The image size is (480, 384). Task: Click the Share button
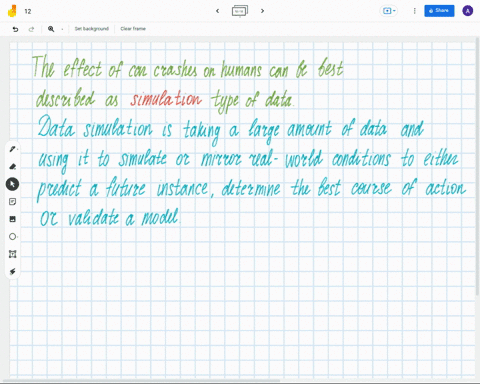click(439, 11)
